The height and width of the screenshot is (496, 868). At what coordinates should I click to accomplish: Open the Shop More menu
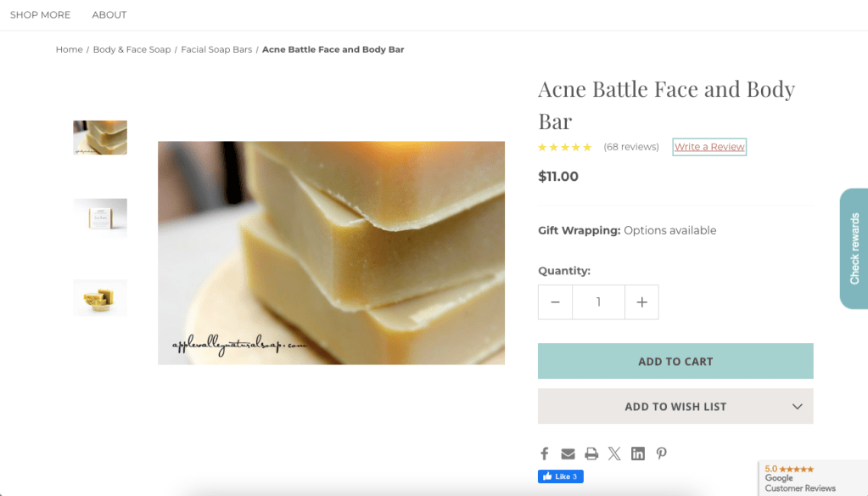41,14
